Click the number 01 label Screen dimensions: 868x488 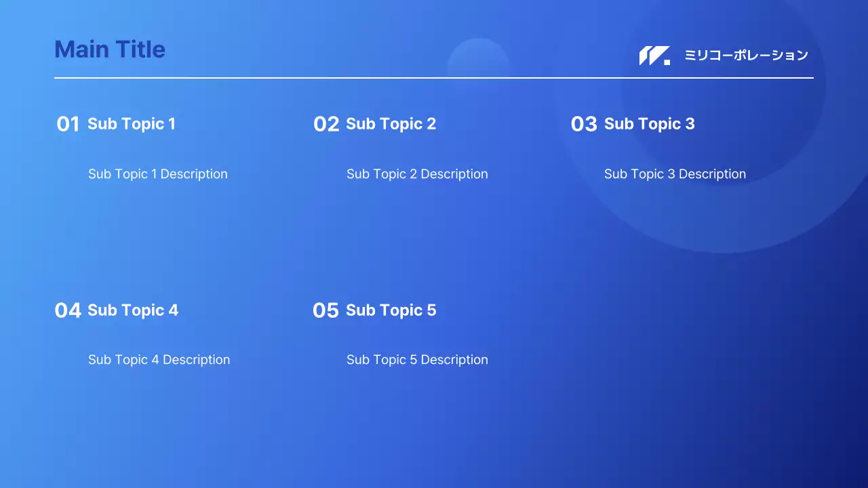(x=68, y=124)
